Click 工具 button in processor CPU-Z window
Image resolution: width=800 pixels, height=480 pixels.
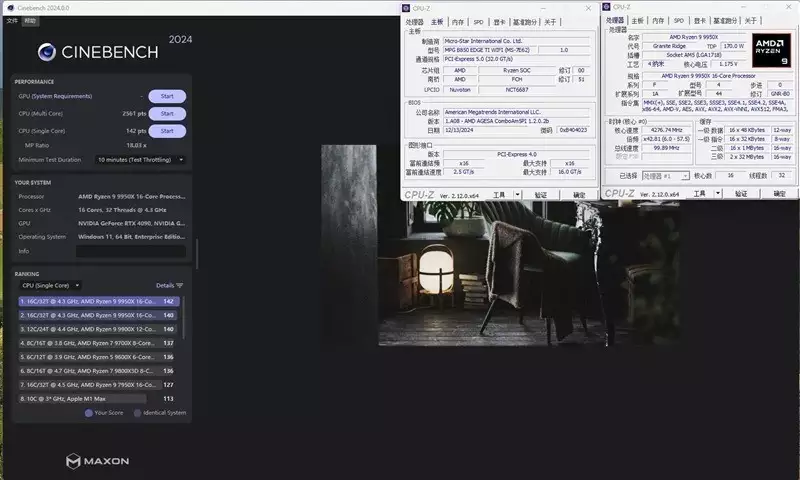[699, 193]
